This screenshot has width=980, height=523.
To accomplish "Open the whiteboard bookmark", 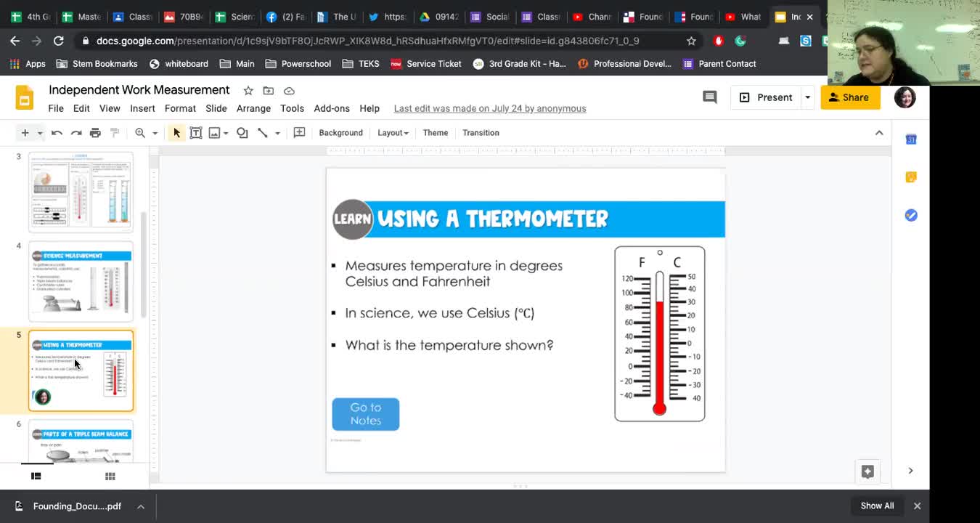I will pyautogui.click(x=179, y=64).
